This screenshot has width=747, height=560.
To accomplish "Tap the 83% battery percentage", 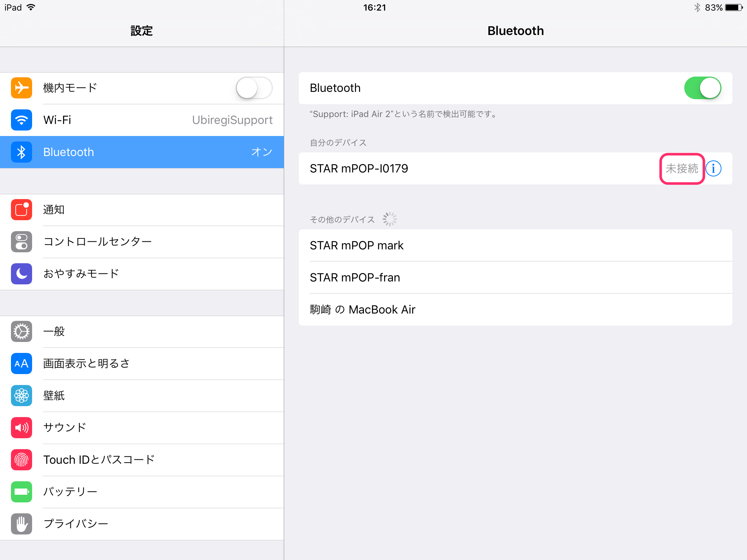I will [x=713, y=8].
